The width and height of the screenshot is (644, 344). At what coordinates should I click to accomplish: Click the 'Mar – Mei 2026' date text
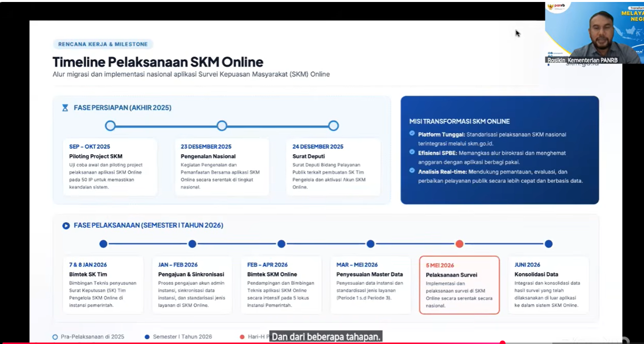click(357, 265)
